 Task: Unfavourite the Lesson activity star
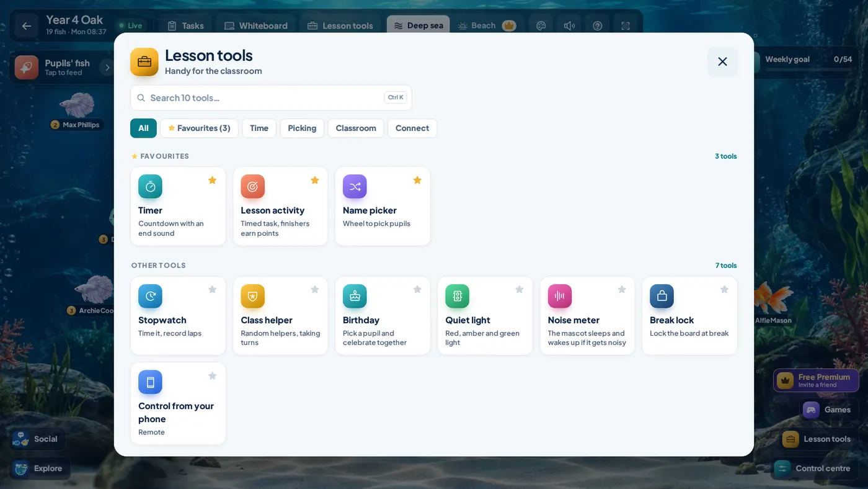point(314,180)
